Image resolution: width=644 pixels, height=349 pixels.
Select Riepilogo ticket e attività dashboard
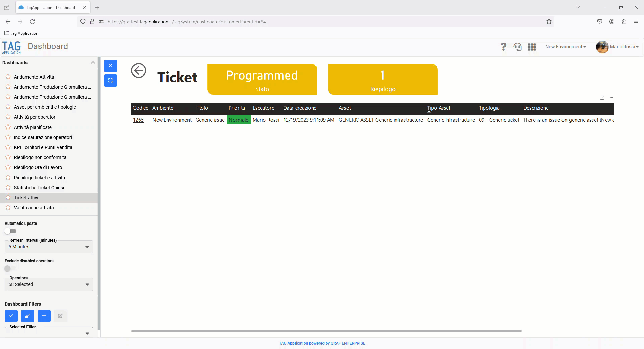[40, 178]
